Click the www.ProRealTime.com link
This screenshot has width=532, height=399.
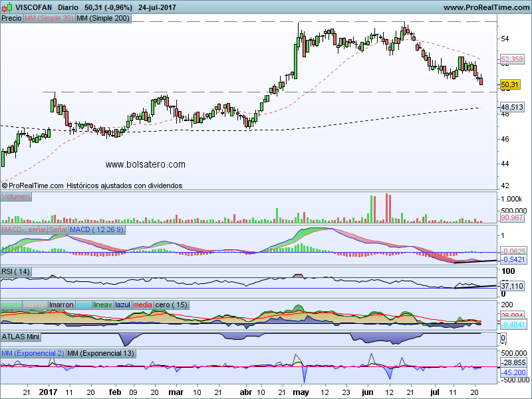[485, 7]
